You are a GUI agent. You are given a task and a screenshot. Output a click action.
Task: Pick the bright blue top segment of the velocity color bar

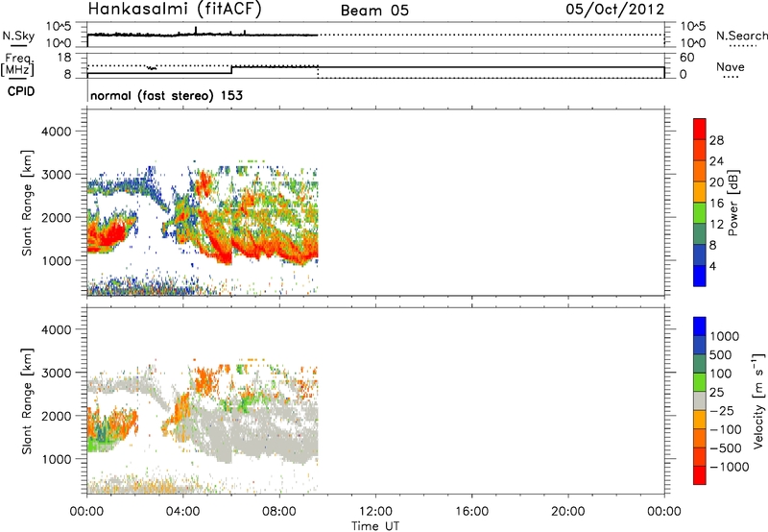pyautogui.click(x=700, y=326)
